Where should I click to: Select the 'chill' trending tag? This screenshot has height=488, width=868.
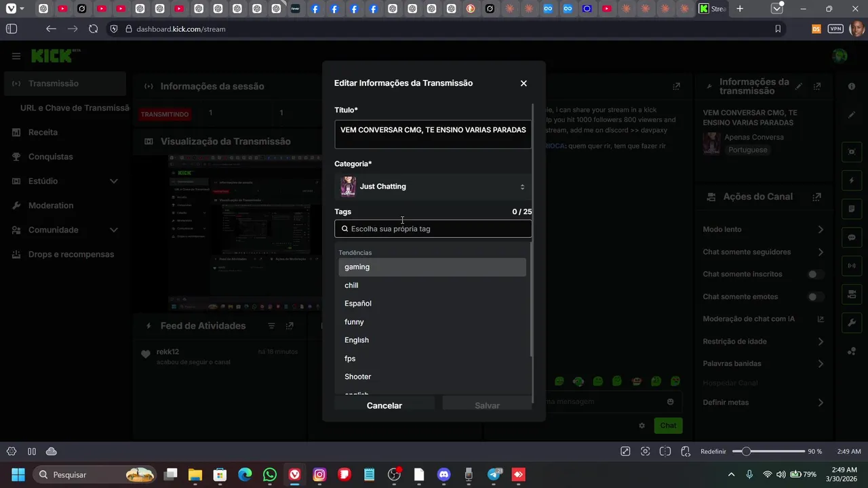click(x=432, y=285)
